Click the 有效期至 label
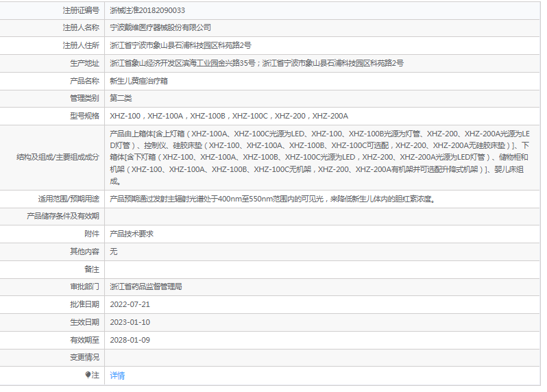Screen dimensions: 547x392 click(85, 340)
